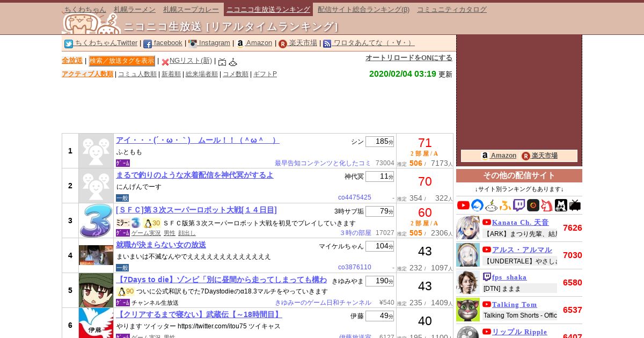Screen dimensions: 644x338
Task: Turn on auto reload via オートリロードをONにする
Action: (x=409, y=57)
